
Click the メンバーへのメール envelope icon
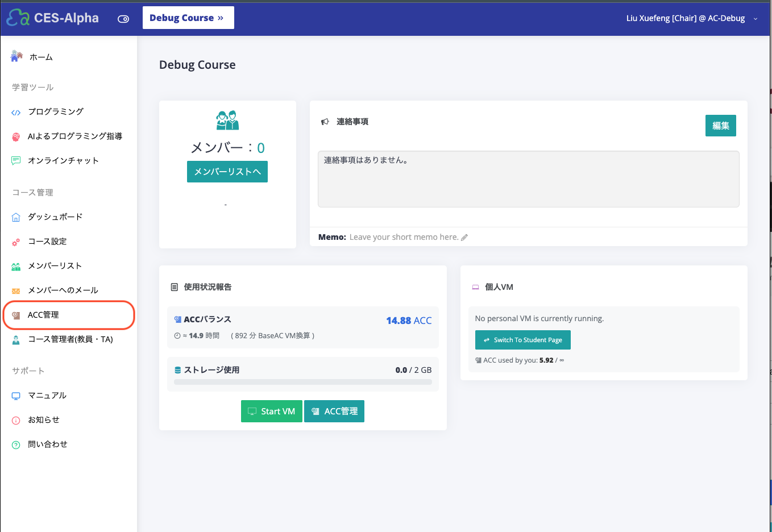16,291
